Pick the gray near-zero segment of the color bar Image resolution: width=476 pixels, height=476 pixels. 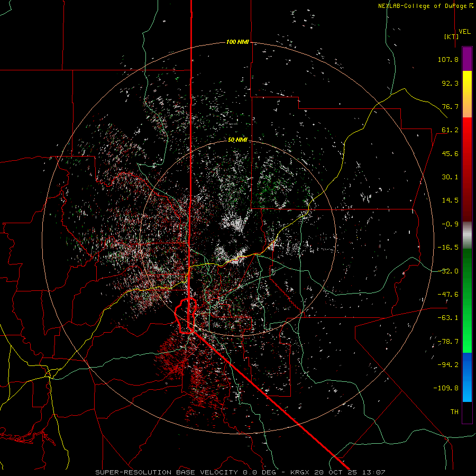tap(467, 235)
